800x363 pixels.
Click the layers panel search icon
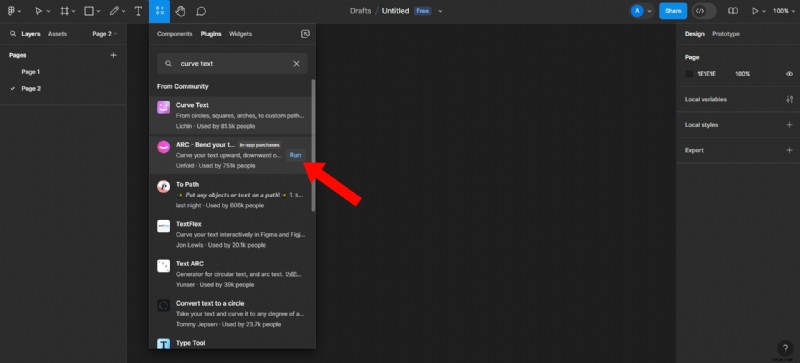pos(13,34)
